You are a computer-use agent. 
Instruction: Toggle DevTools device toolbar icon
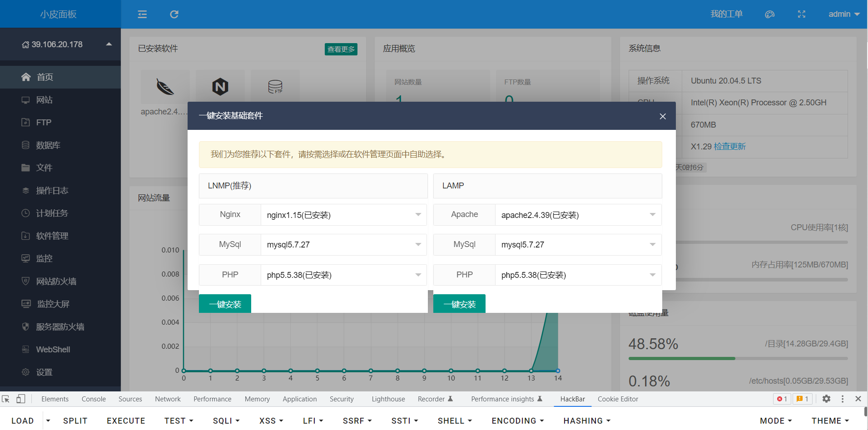tap(20, 399)
